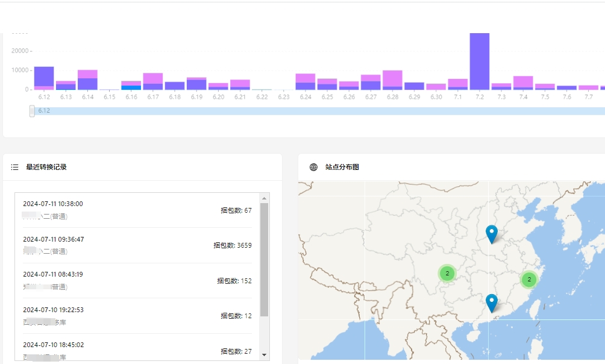Image resolution: width=605 pixels, height=364 pixels.
Task: Click the scroll up arrow in records list
Action: click(x=264, y=198)
